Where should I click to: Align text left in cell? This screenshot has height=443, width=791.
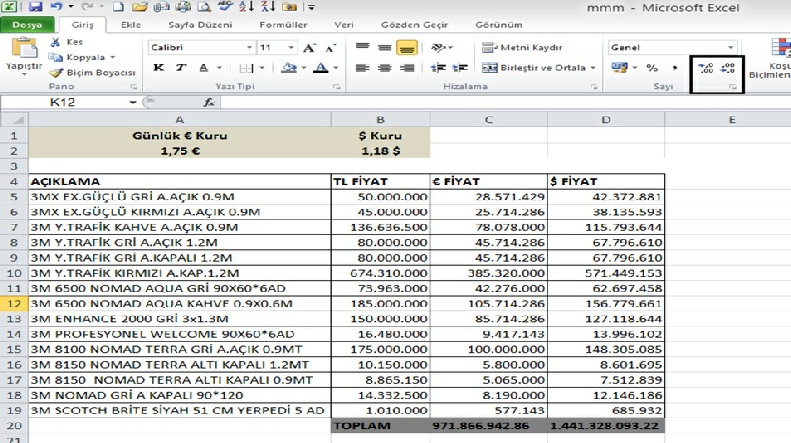tap(362, 68)
